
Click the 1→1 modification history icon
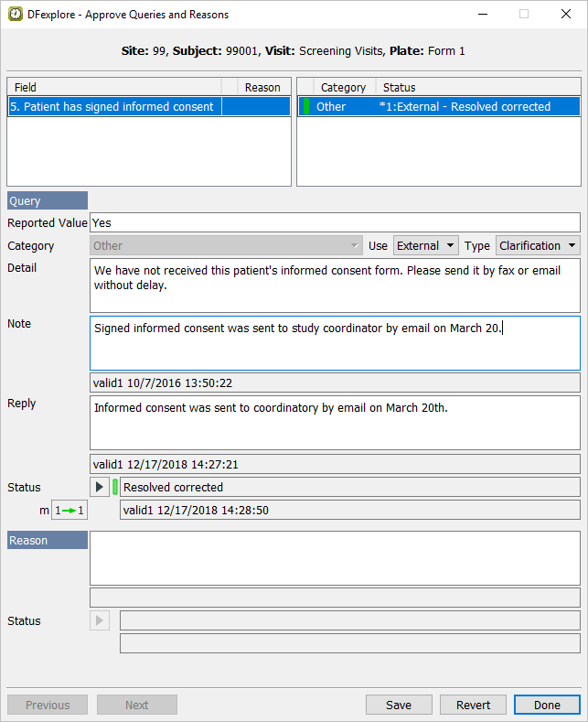(69, 510)
